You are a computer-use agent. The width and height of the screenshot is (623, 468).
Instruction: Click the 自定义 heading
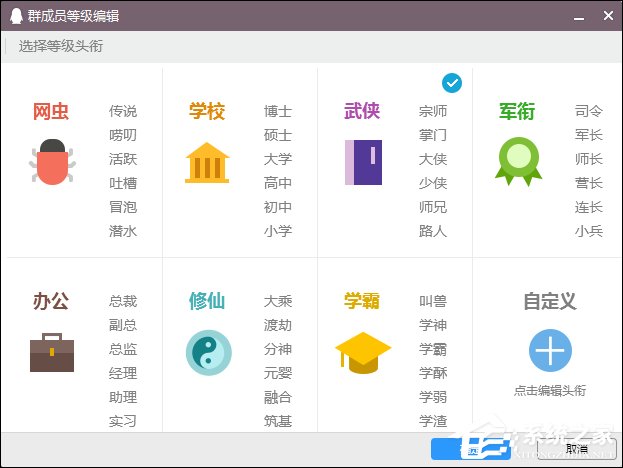(550, 301)
